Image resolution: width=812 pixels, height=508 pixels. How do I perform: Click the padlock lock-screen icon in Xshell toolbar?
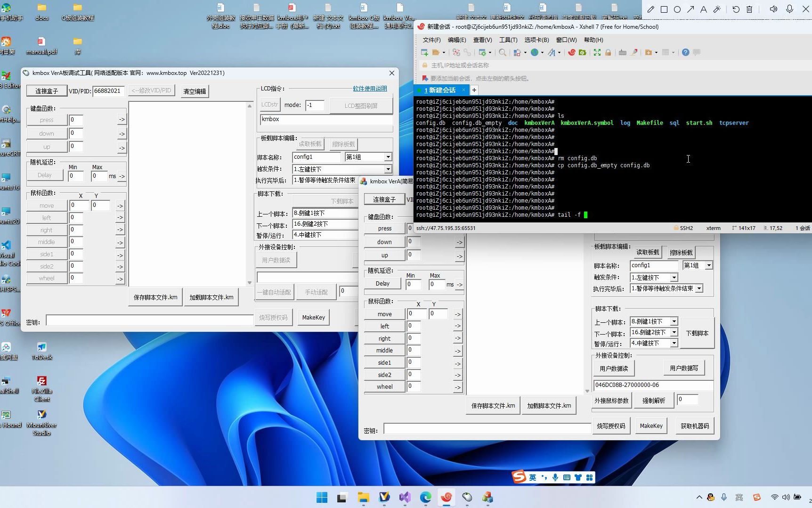coord(608,52)
